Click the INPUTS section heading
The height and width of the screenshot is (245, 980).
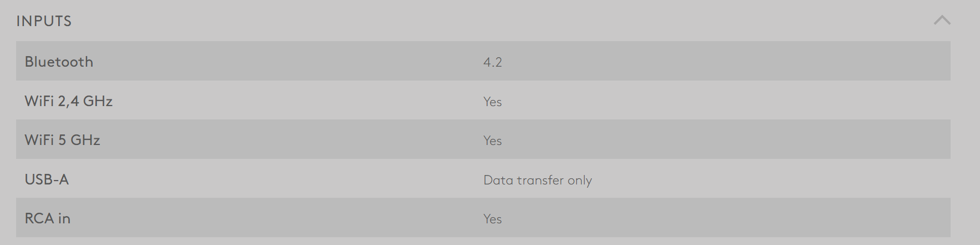pyautogui.click(x=44, y=21)
